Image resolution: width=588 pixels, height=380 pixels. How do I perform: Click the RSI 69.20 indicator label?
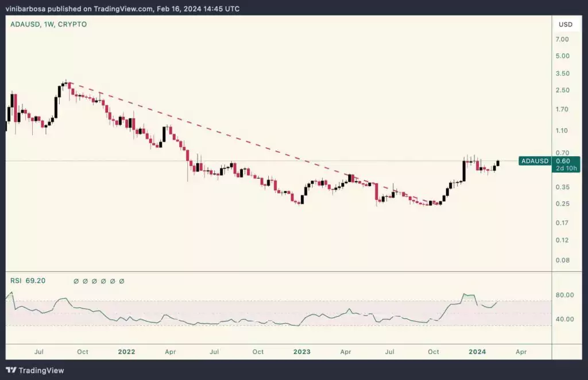[28, 281]
